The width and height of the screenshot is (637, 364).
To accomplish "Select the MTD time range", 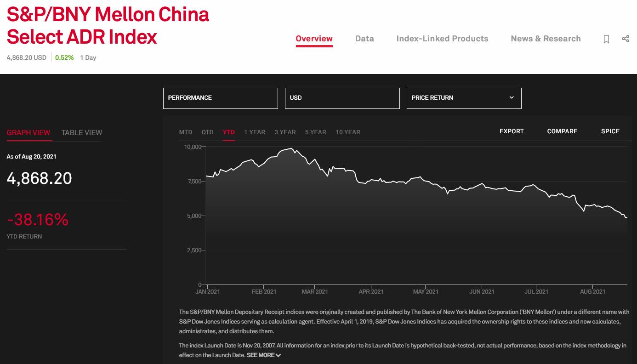I will point(186,132).
